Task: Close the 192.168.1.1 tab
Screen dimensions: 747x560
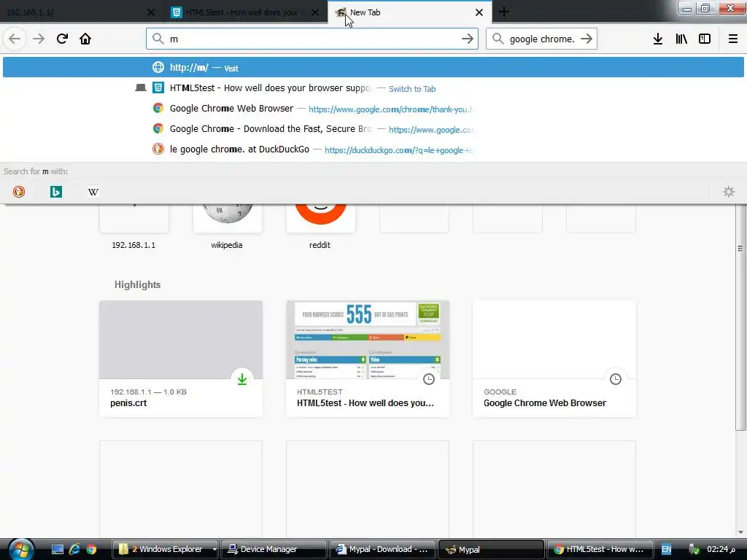Action: point(151,12)
